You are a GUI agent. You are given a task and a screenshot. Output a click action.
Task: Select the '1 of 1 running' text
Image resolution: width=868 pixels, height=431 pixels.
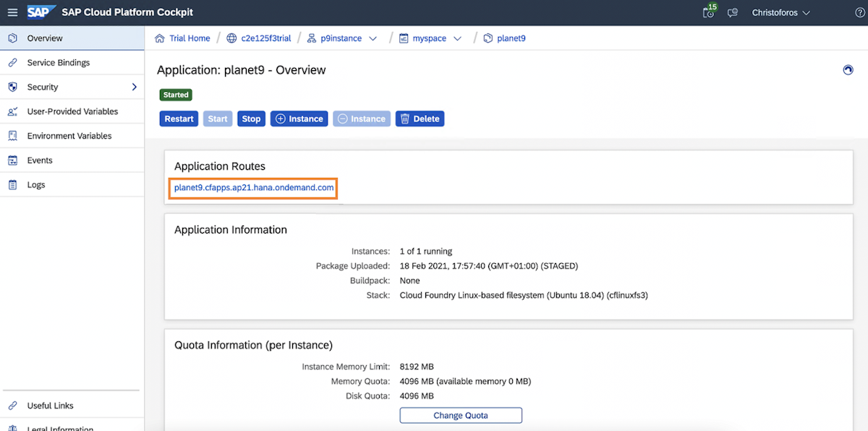426,251
